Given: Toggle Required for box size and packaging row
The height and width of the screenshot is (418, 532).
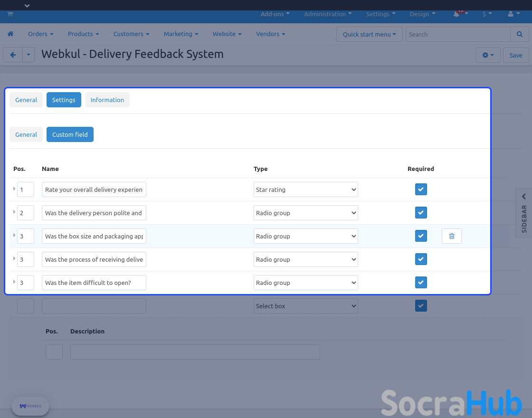Looking at the screenshot, I should pos(421,236).
